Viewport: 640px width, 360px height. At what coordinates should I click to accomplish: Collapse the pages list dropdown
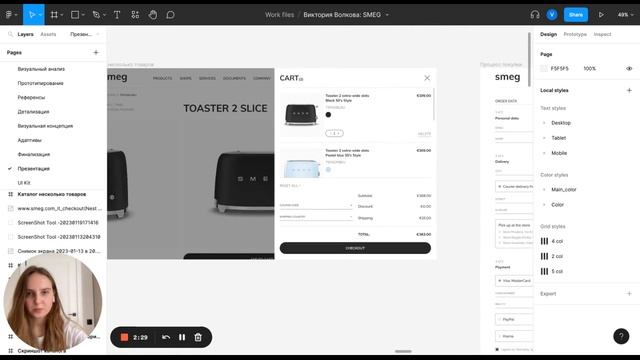point(98,34)
